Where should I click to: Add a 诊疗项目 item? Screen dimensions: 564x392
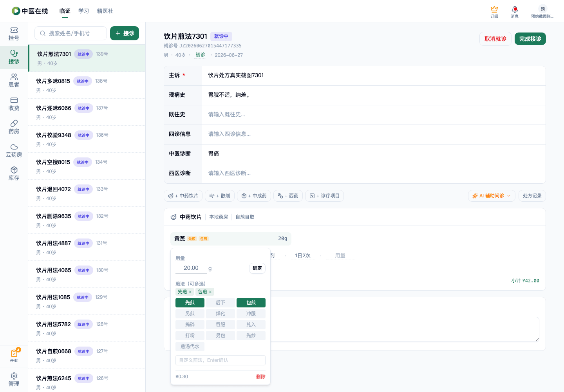[324, 196]
